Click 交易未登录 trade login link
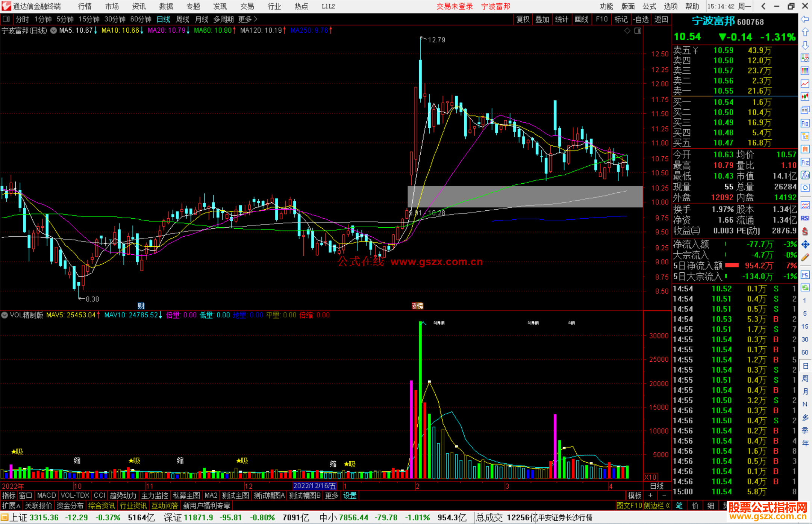The width and height of the screenshot is (812, 524). point(454,6)
